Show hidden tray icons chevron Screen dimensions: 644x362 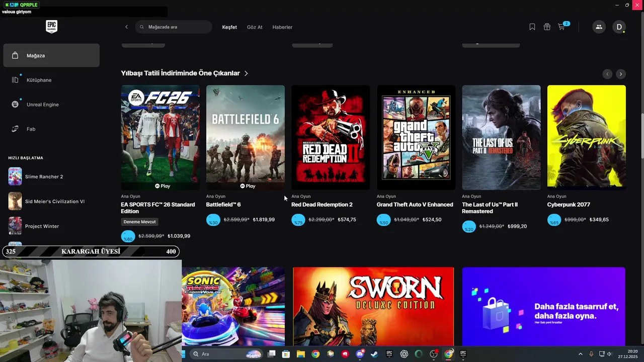coord(580,354)
